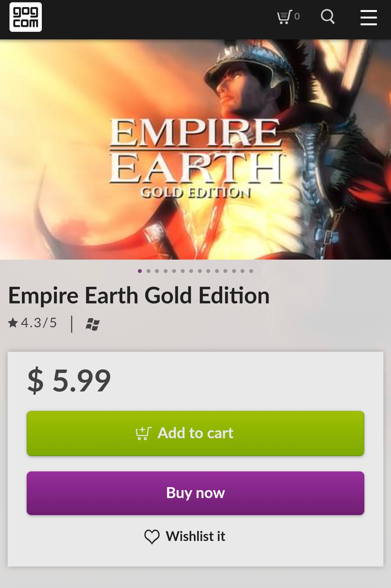391x588 pixels.
Task: Click the purple Buy now button
Action: [x=195, y=493]
